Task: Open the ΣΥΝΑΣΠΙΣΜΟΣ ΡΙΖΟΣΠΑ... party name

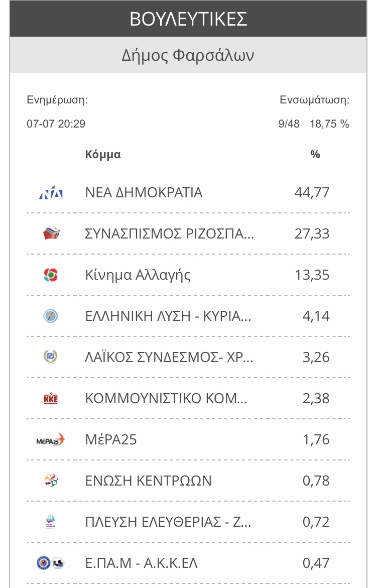Action: 170,233
